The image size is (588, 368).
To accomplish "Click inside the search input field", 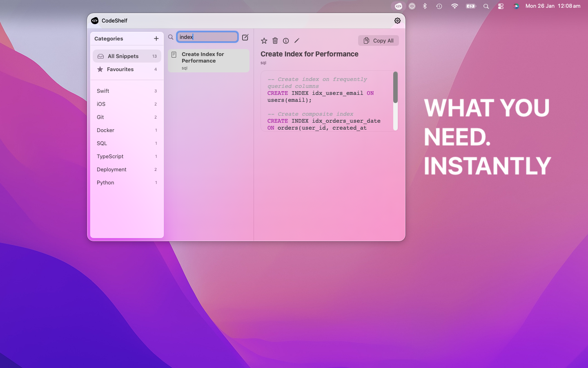I will coord(207,37).
